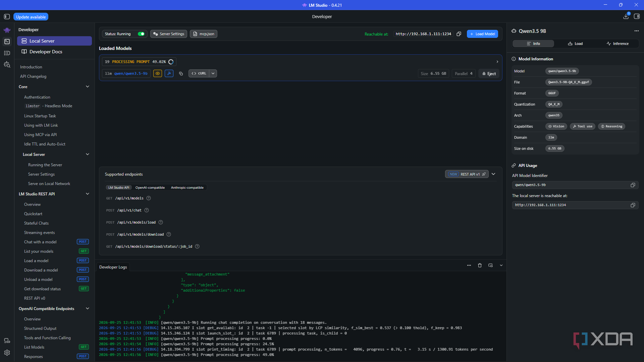
Task: Collapse the LM Studio REST API section
Action: (88, 194)
